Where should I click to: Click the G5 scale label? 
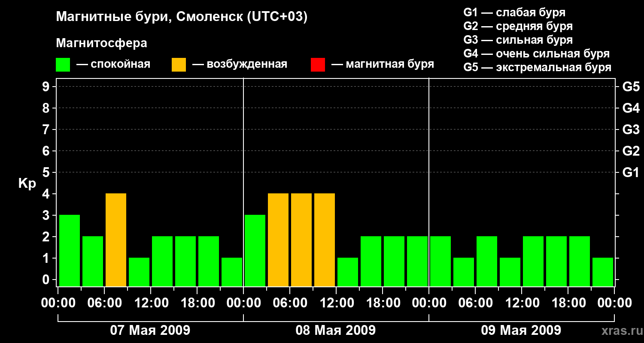(x=631, y=87)
